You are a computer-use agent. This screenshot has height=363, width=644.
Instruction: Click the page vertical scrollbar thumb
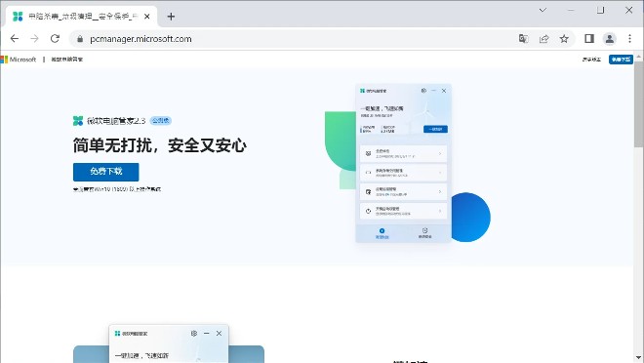[x=639, y=104]
